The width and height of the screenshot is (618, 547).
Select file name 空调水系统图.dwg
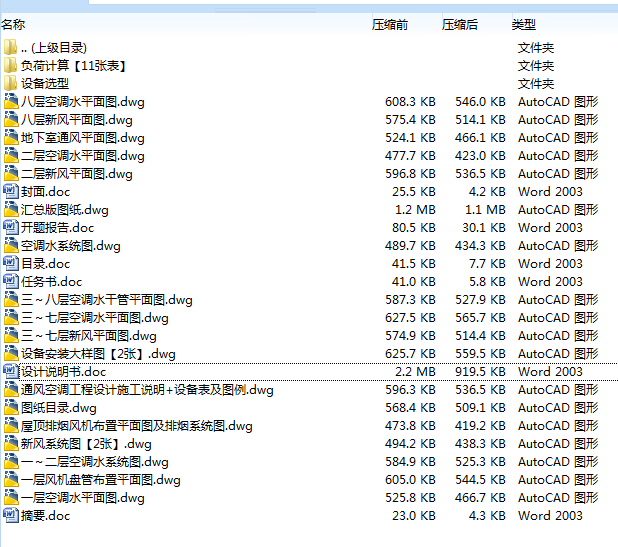click(71, 246)
